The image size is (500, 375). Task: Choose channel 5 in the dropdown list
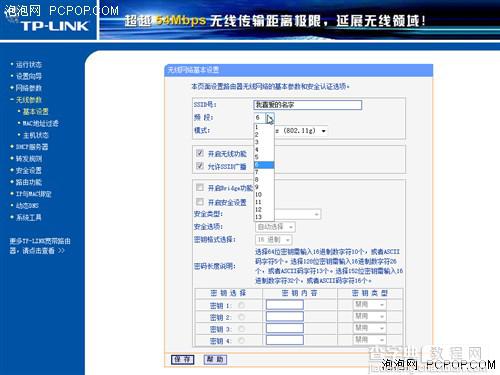264,157
